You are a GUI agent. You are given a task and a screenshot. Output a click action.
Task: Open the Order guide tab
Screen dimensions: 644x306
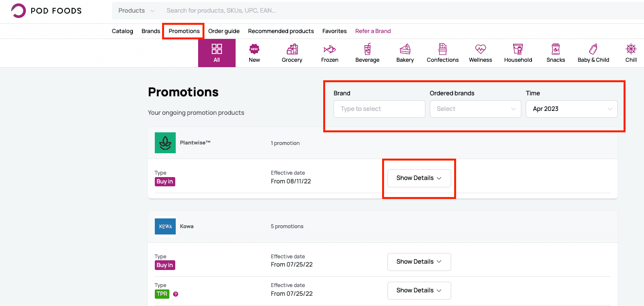224,31
